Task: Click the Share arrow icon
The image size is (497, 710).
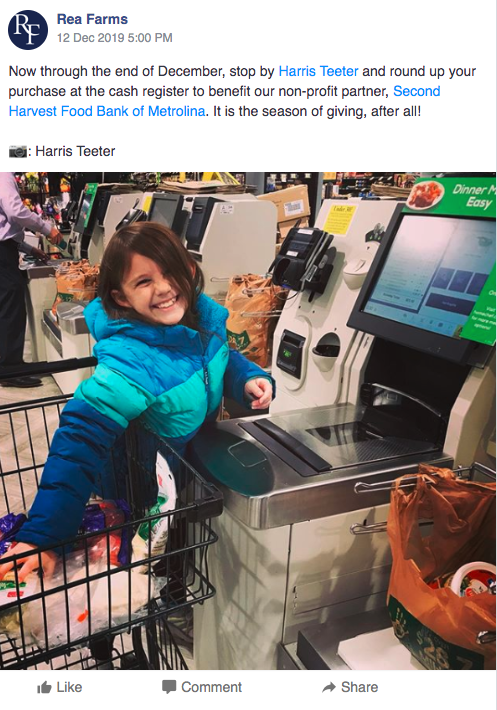Action: pos(329,687)
